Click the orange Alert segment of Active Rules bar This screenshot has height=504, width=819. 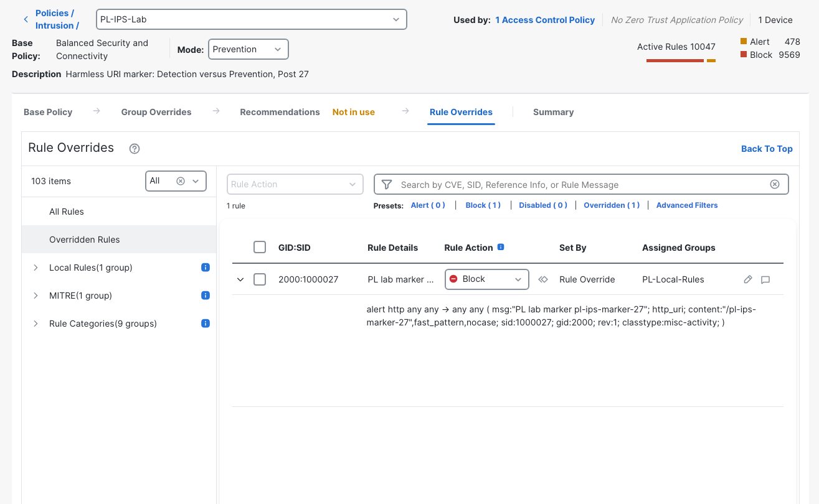tap(711, 60)
